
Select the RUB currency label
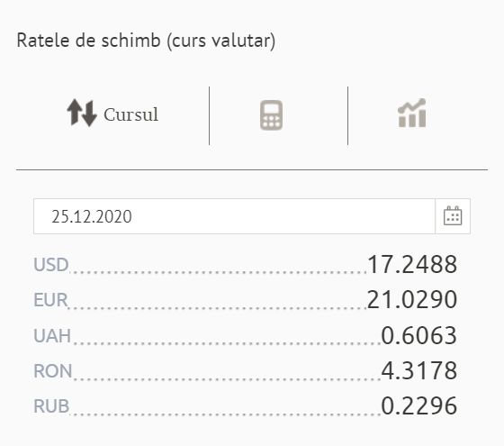point(51,406)
